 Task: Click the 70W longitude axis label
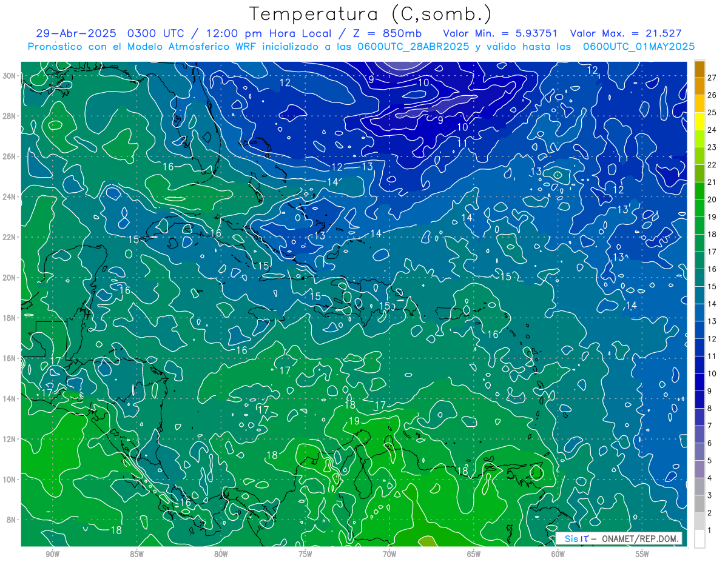tap(389, 554)
